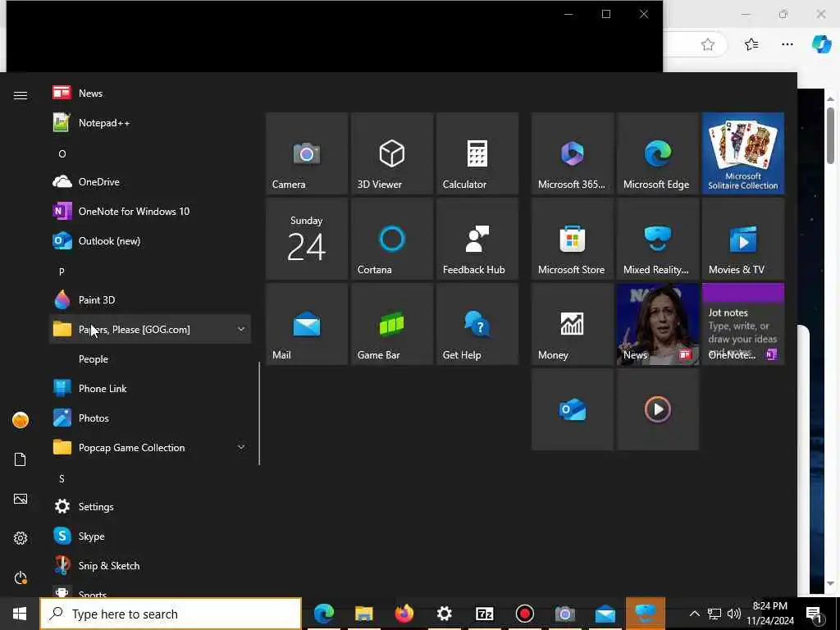Open Copilot in Edge toolbar
This screenshot has width=840, height=630.
pos(821,44)
